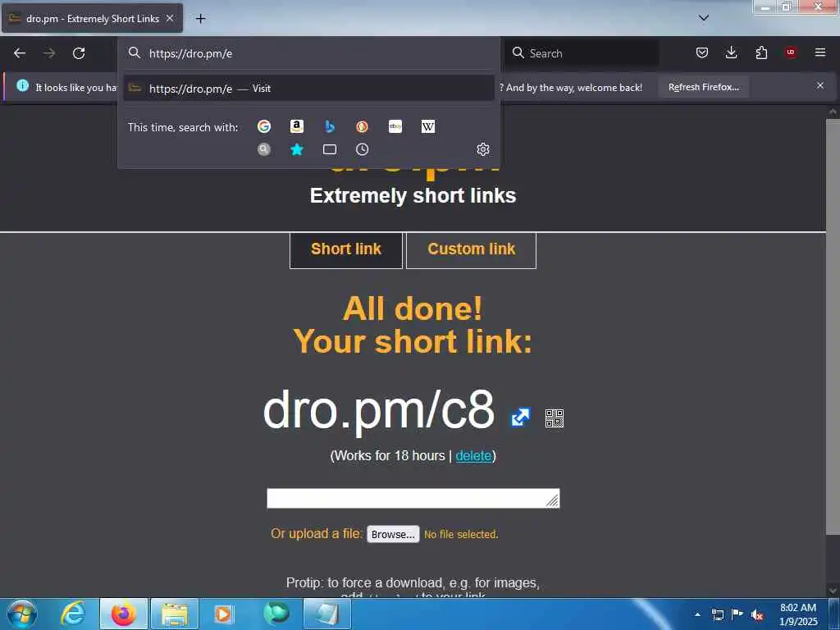The width and height of the screenshot is (840, 630).
Task: Open a new tab with plus button
Action: 200,19
